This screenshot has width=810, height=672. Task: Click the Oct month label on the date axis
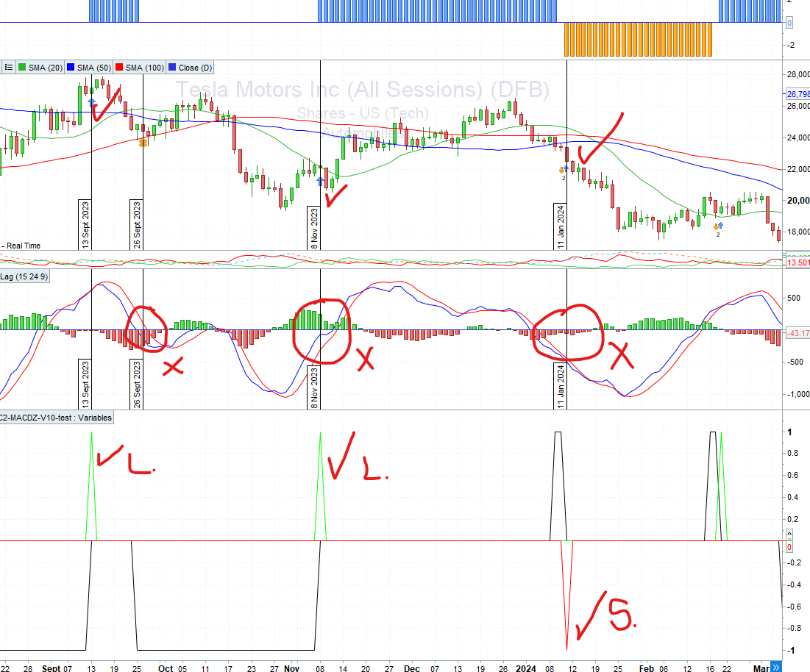click(166, 668)
